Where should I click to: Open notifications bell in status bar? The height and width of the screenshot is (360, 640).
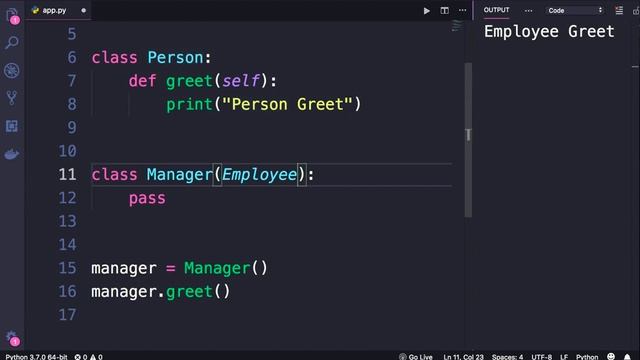coord(627,357)
